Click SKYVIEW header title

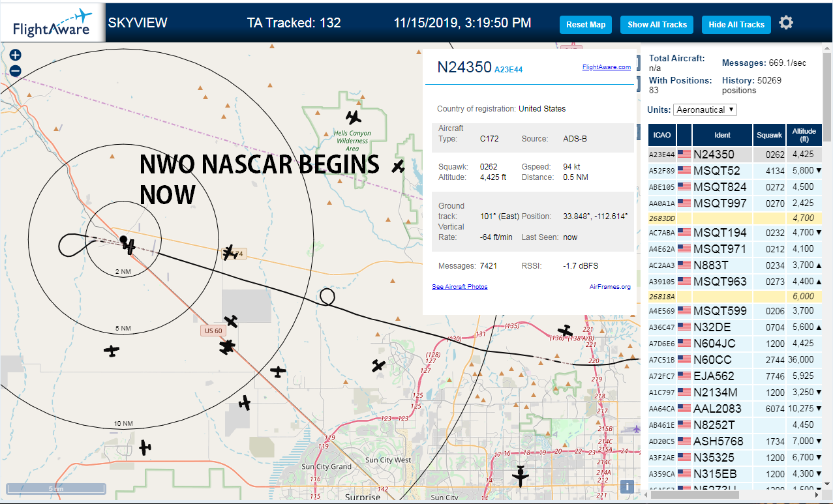coord(138,23)
